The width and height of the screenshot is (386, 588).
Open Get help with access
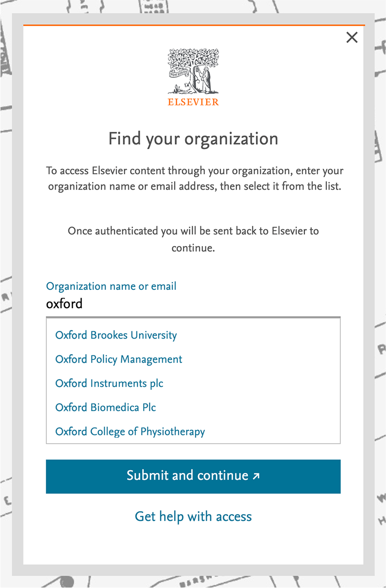click(193, 516)
